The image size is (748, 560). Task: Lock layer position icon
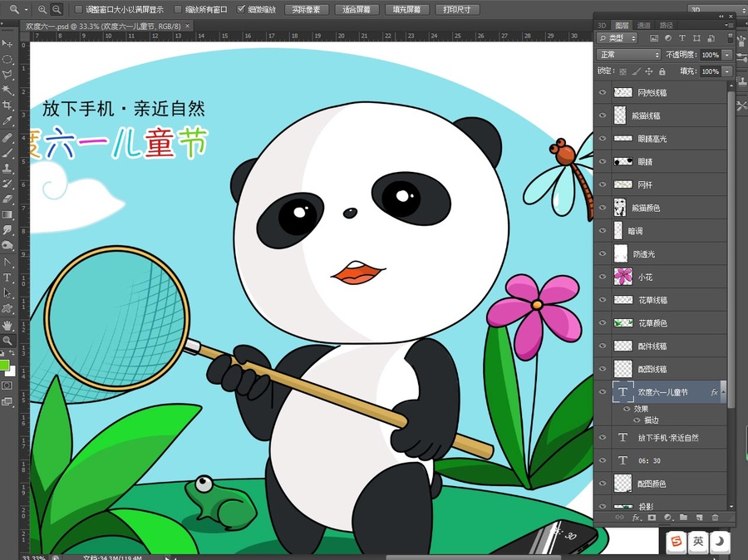point(649,71)
